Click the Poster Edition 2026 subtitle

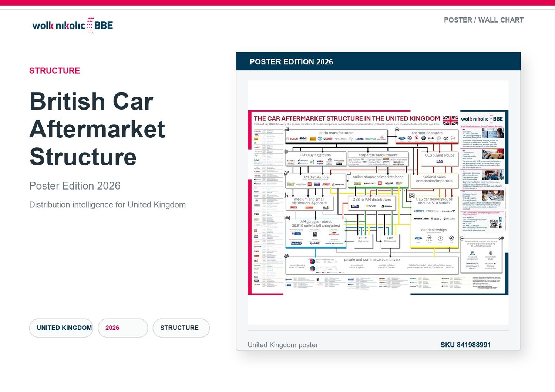coord(75,186)
